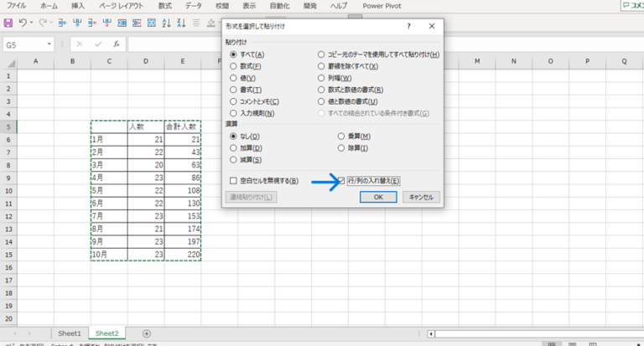Click the add new sheet plus icon

147,333
